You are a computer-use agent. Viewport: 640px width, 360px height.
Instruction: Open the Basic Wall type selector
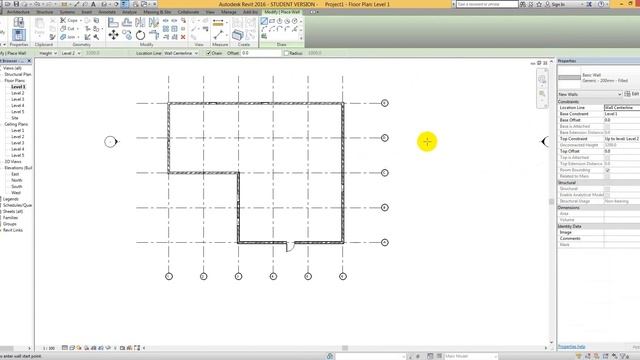pos(599,78)
